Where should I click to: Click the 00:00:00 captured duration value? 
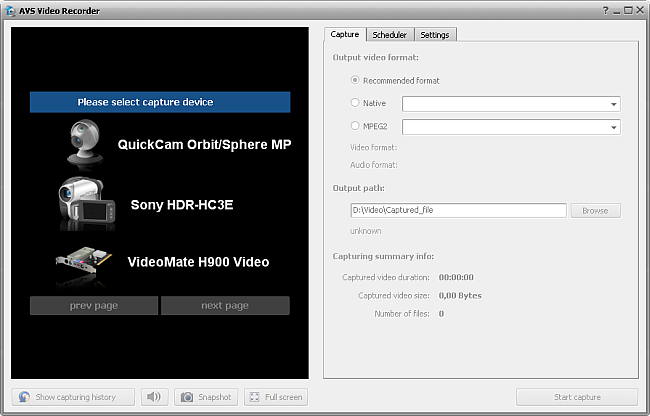click(456, 277)
